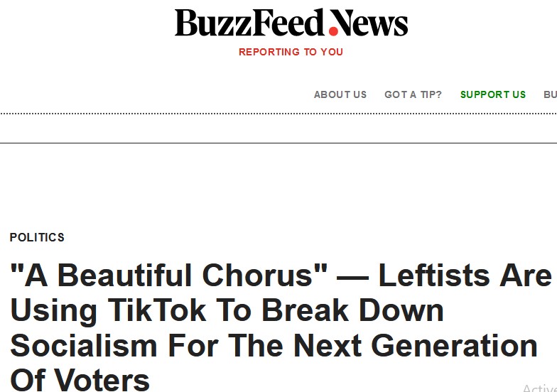Screen dimensions: 557x392
Task: Click the grey "Active" watermark text
Action: (539, 387)
